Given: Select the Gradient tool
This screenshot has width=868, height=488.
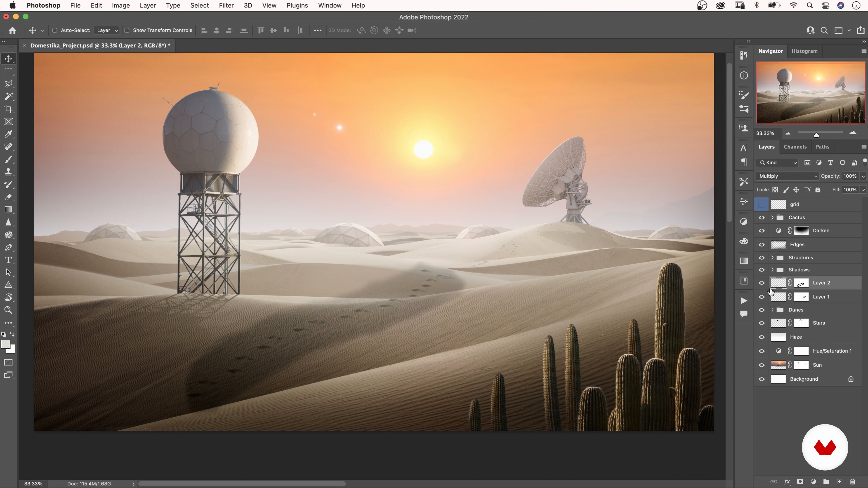Looking at the screenshot, I should [8, 210].
